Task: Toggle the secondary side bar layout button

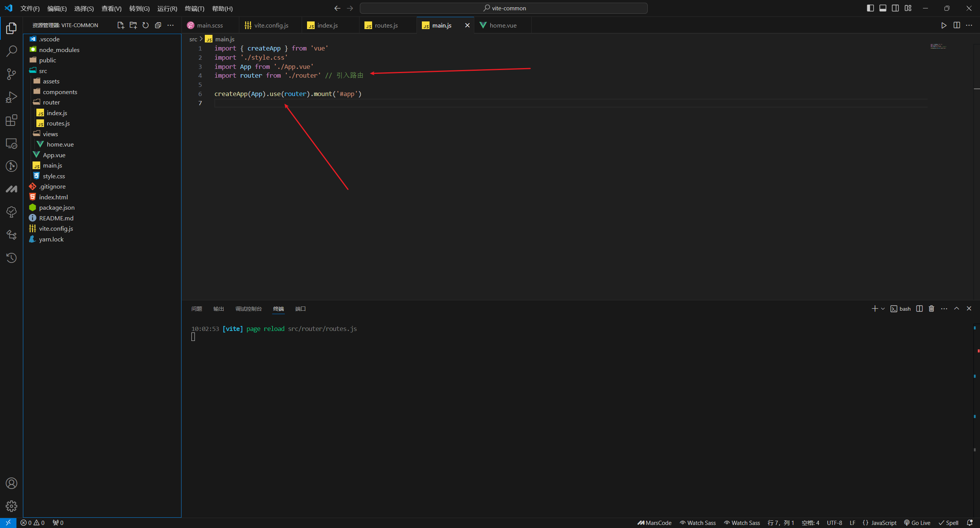Action: pyautogui.click(x=895, y=8)
